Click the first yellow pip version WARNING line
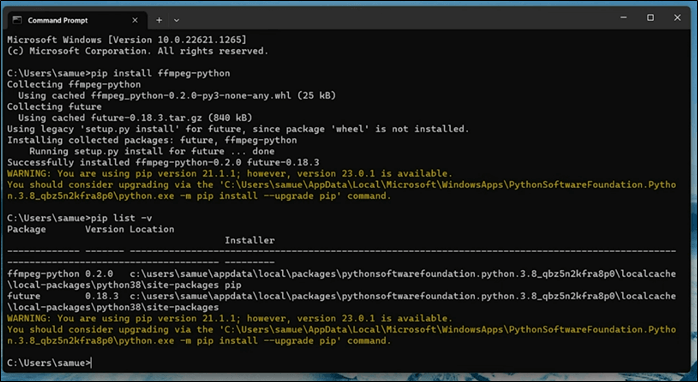This screenshot has width=698, height=382. (230, 173)
